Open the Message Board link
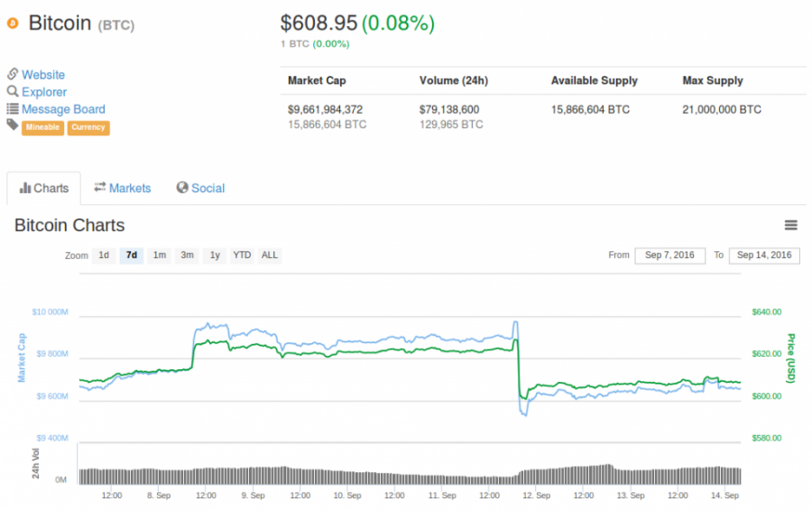Viewport: 812px width, 511px height. pos(63,109)
